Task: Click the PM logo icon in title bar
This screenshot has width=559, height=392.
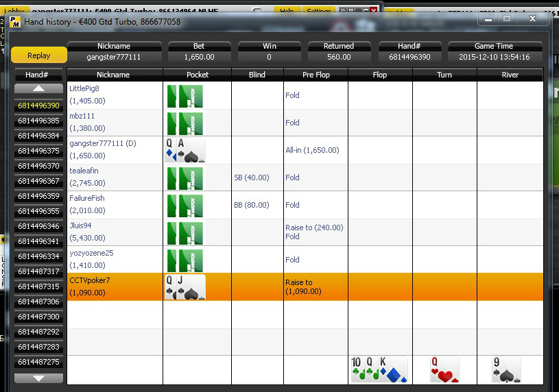Action: (x=15, y=22)
